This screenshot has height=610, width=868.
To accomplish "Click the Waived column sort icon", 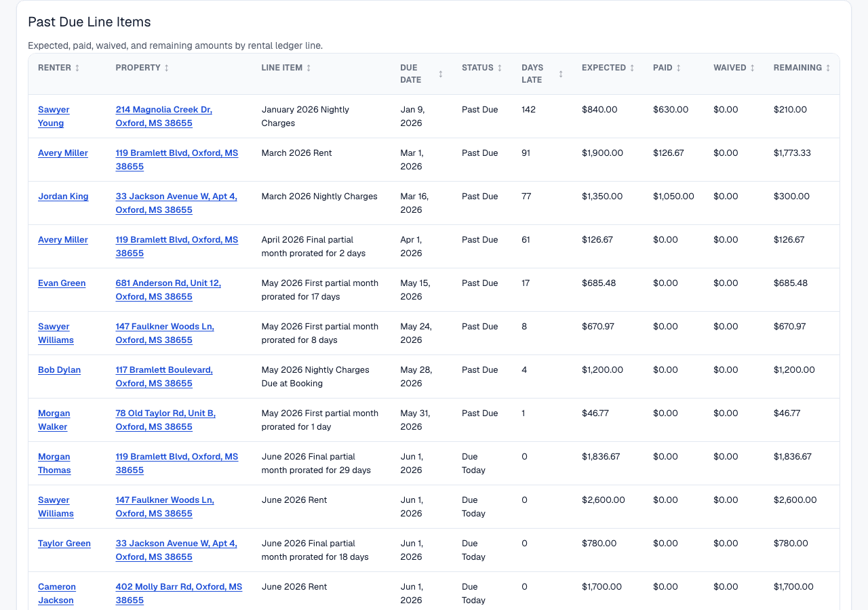I will [753, 68].
